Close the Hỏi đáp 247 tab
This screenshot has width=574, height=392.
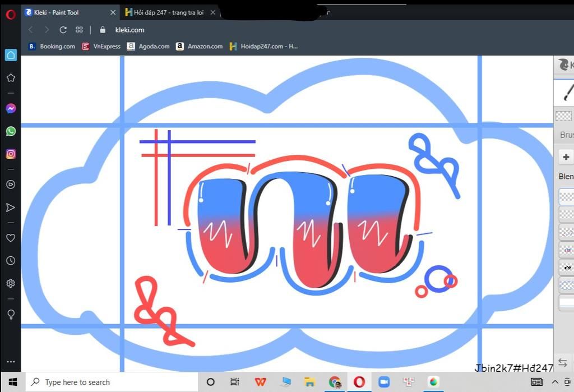coord(212,12)
